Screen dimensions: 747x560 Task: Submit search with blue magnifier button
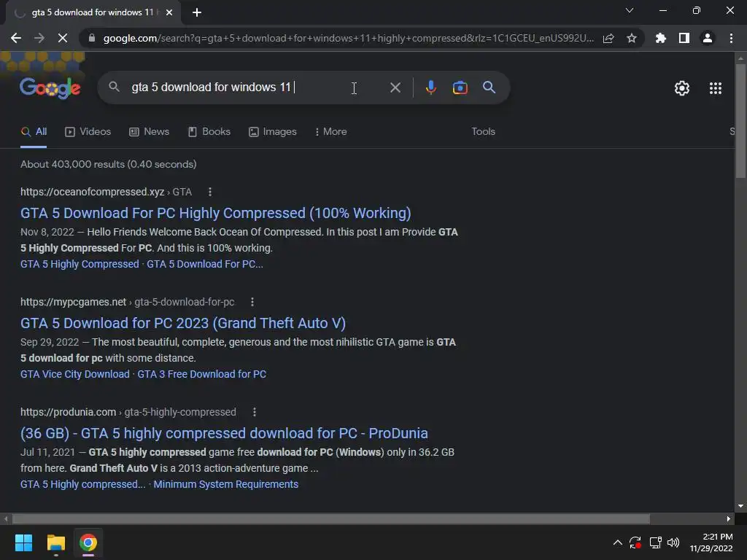(489, 87)
